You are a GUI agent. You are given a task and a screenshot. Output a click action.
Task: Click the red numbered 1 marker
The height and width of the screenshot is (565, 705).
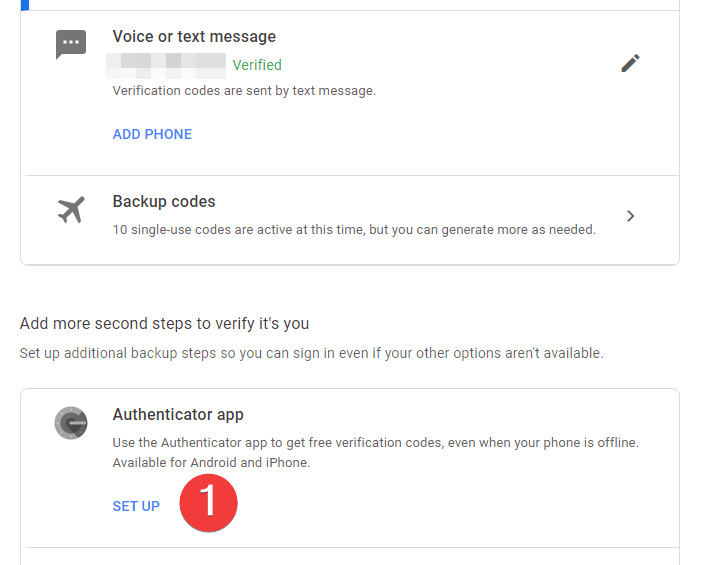tap(209, 503)
